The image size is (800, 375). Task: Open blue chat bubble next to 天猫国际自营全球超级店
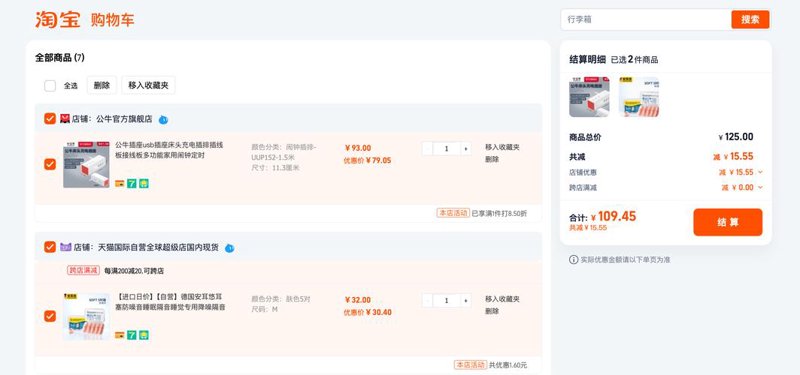(x=230, y=248)
